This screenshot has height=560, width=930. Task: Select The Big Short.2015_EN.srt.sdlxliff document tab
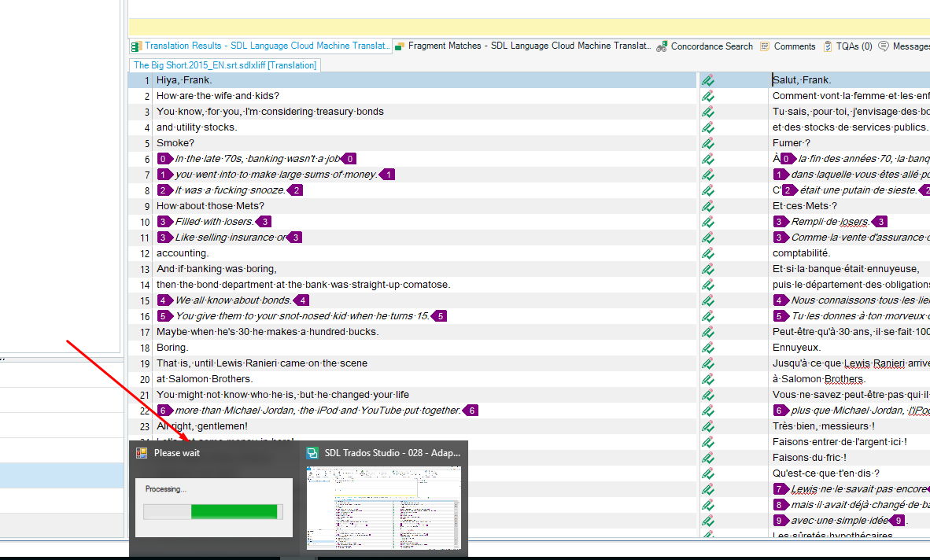pos(225,65)
